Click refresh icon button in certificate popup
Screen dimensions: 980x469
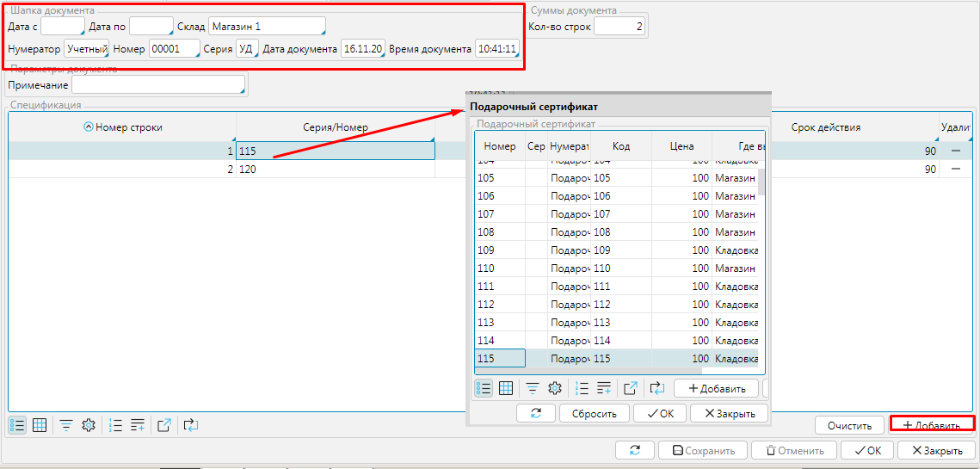coord(535,413)
